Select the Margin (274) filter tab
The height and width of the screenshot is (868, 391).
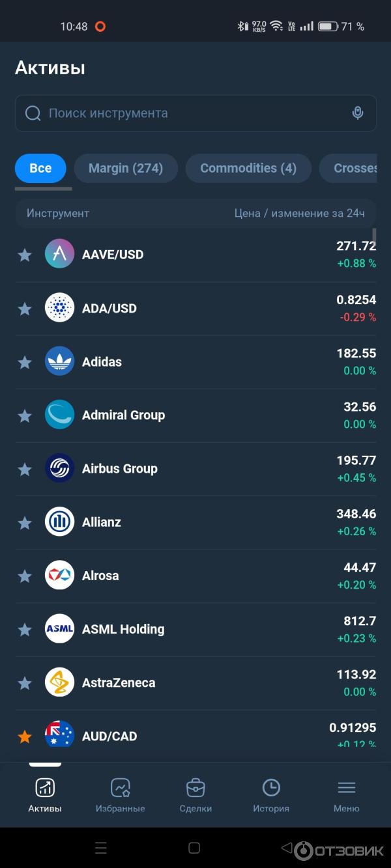click(x=126, y=168)
